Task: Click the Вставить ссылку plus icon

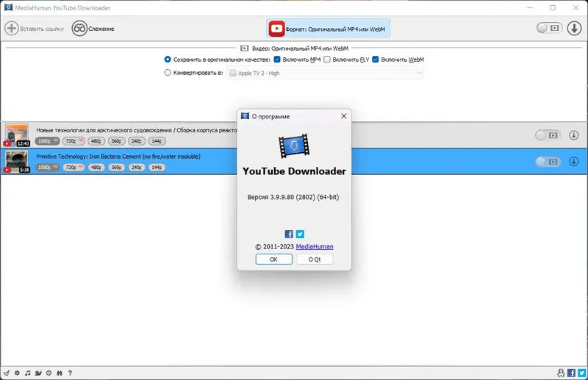Action: [x=11, y=29]
